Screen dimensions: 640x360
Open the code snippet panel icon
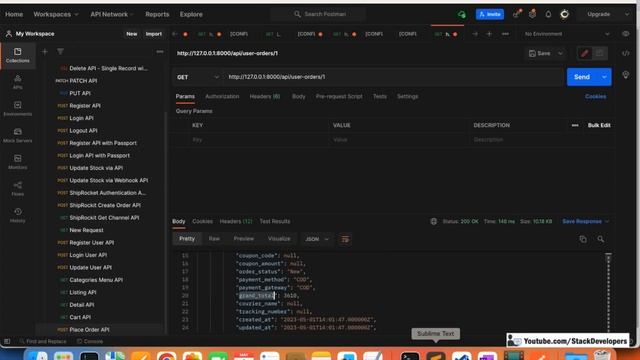pyautogui.click(x=625, y=53)
